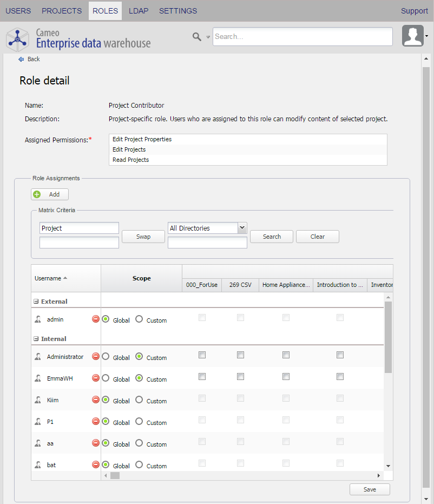Click the horizontal scrollbar thumb in matrix

115,475
